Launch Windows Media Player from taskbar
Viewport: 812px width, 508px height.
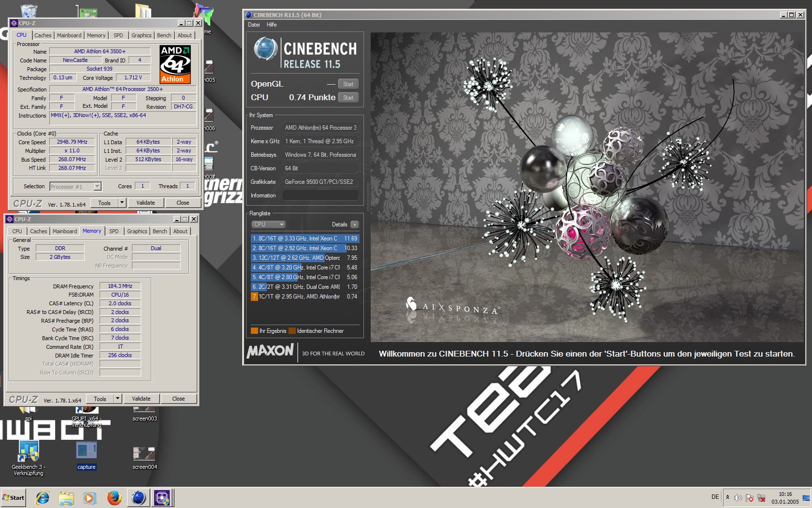point(90,497)
